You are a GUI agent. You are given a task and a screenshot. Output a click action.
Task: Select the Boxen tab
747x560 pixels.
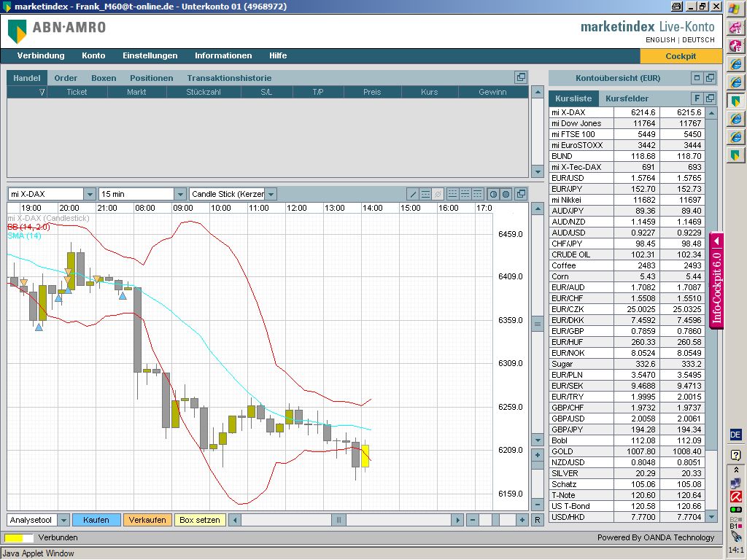(x=104, y=78)
